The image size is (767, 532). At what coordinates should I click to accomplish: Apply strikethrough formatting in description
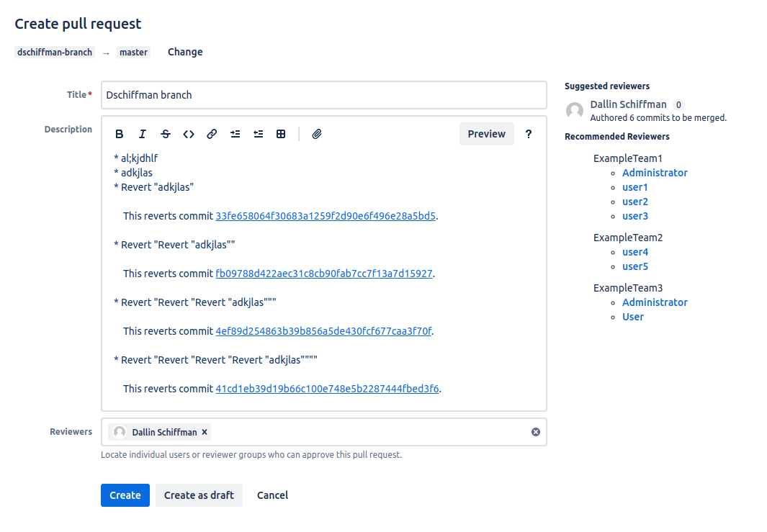(x=166, y=134)
